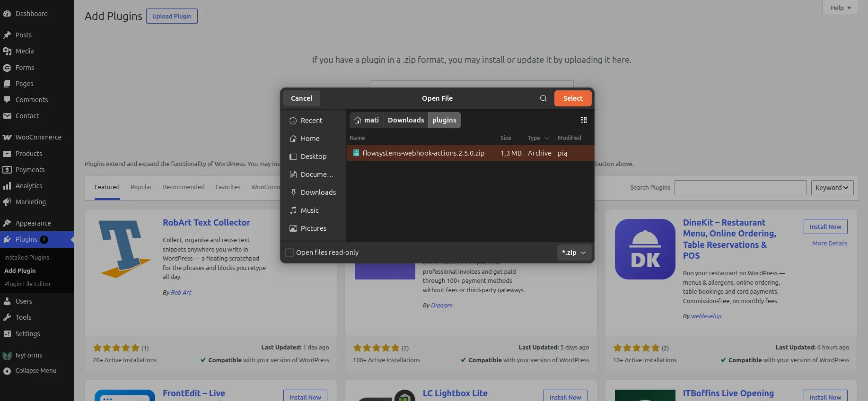Click the Analytics bar chart icon
The image size is (868, 401).
[x=7, y=186]
